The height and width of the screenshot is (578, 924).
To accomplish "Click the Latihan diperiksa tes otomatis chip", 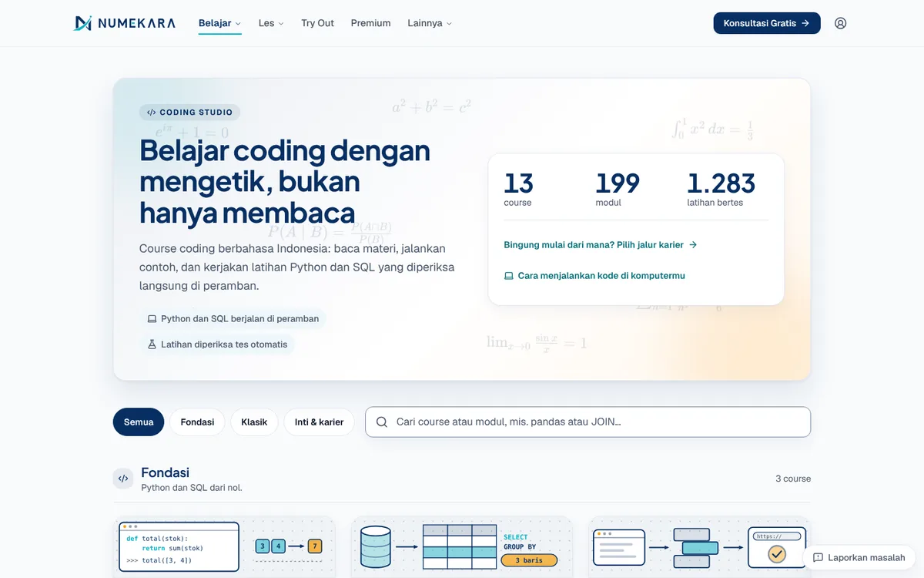I will [x=217, y=344].
